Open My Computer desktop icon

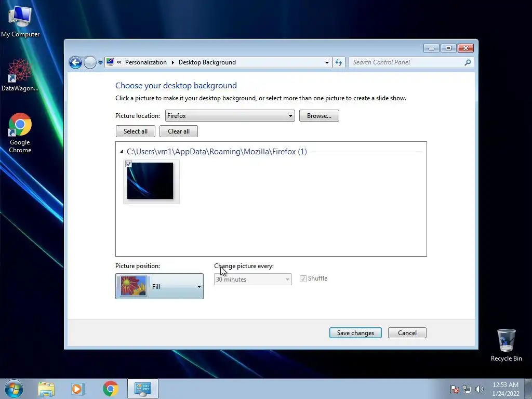(20, 21)
